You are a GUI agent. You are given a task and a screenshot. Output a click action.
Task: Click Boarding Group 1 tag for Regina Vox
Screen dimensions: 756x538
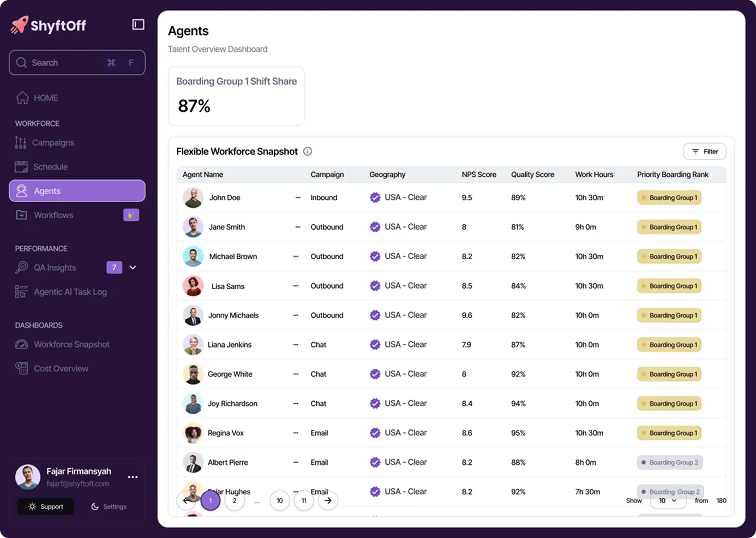click(669, 433)
